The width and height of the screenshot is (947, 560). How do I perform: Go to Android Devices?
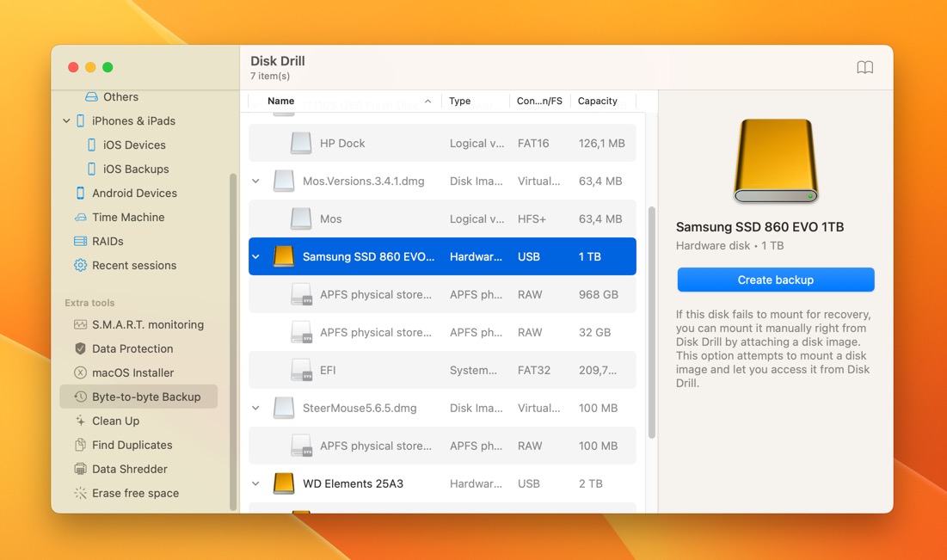[x=135, y=194]
